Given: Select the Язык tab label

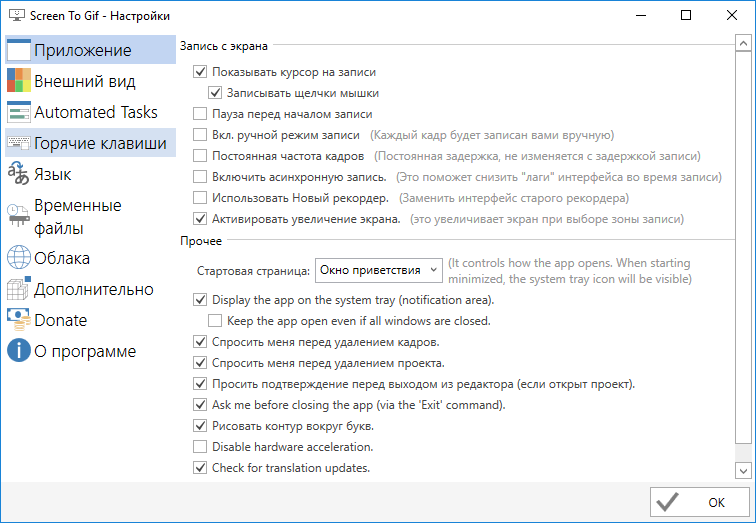Looking at the screenshot, I should (53, 174).
